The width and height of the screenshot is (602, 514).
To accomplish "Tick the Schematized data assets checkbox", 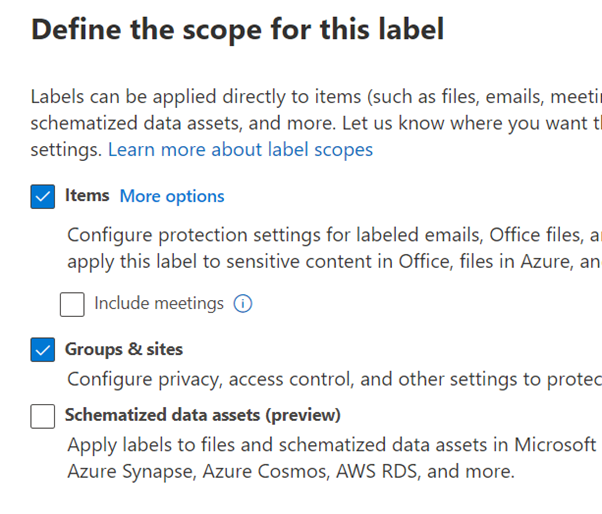I will (43, 415).
